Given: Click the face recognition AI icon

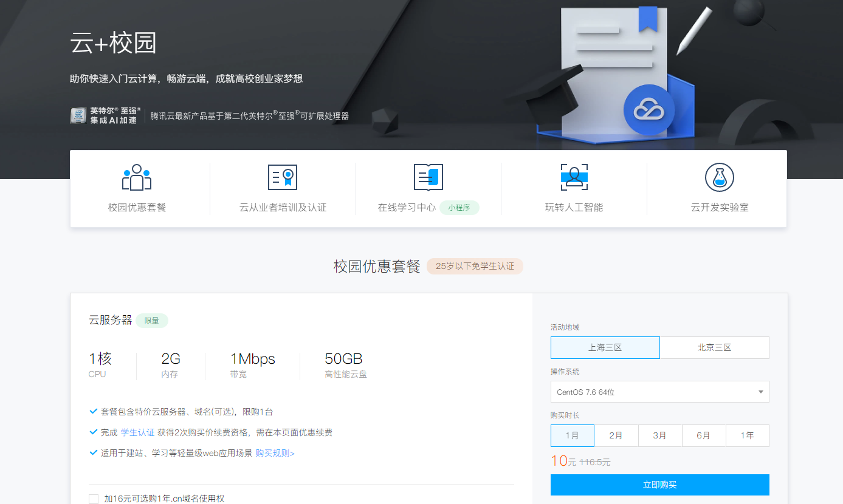Looking at the screenshot, I should pyautogui.click(x=574, y=177).
